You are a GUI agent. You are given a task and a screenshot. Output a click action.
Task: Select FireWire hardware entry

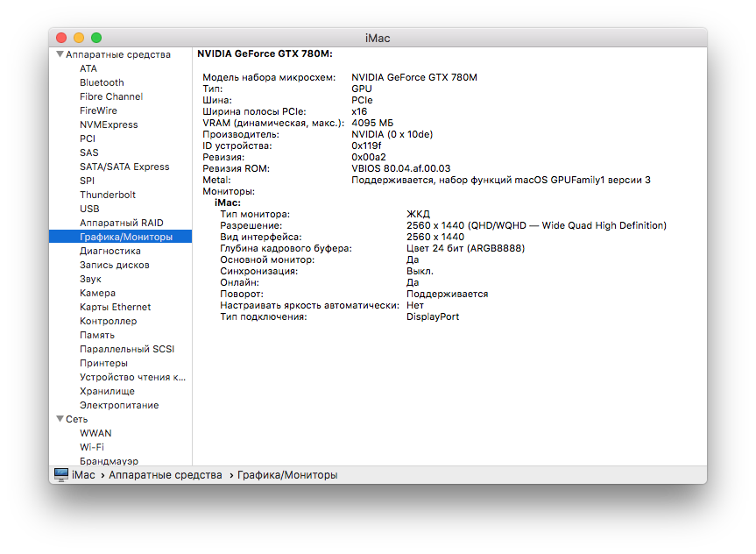98,110
